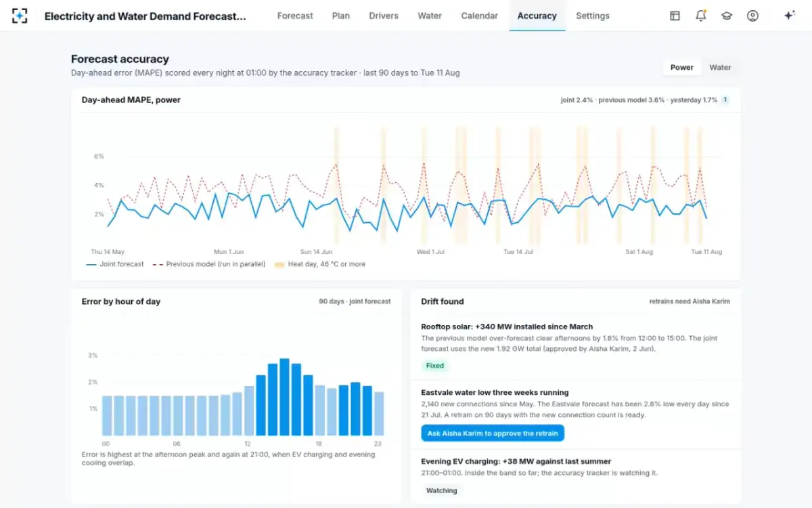Click Rooftop solar: +340 MW drift title

pyautogui.click(x=507, y=326)
